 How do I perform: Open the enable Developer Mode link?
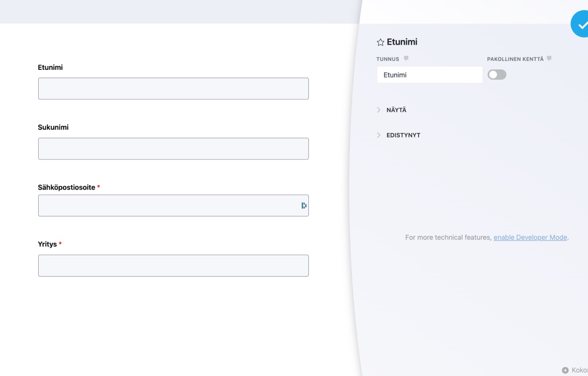[530, 237]
